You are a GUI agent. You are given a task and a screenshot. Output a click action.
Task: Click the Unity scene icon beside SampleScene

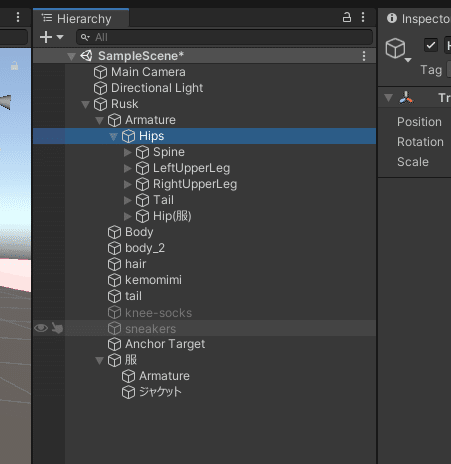pyautogui.click(x=86, y=56)
